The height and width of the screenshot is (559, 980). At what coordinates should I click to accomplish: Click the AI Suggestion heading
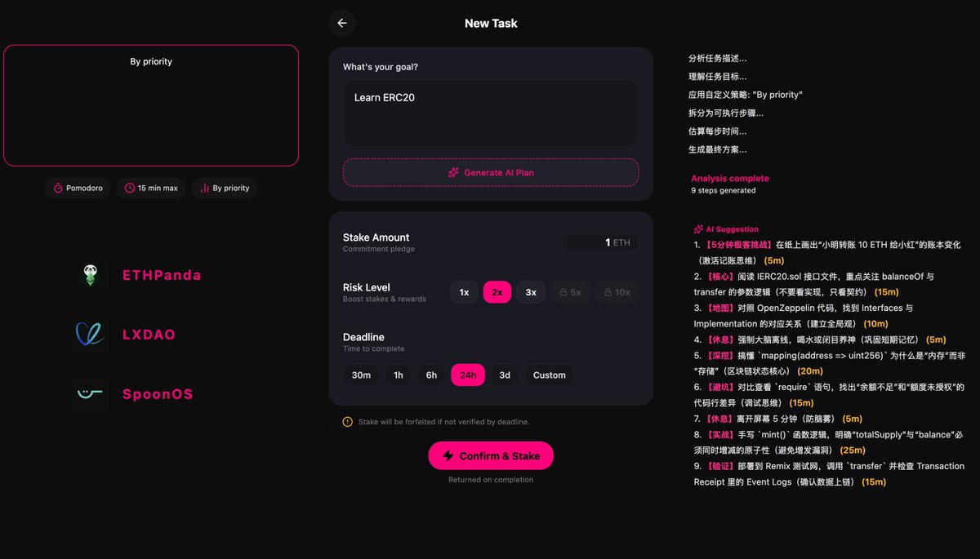(733, 229)
